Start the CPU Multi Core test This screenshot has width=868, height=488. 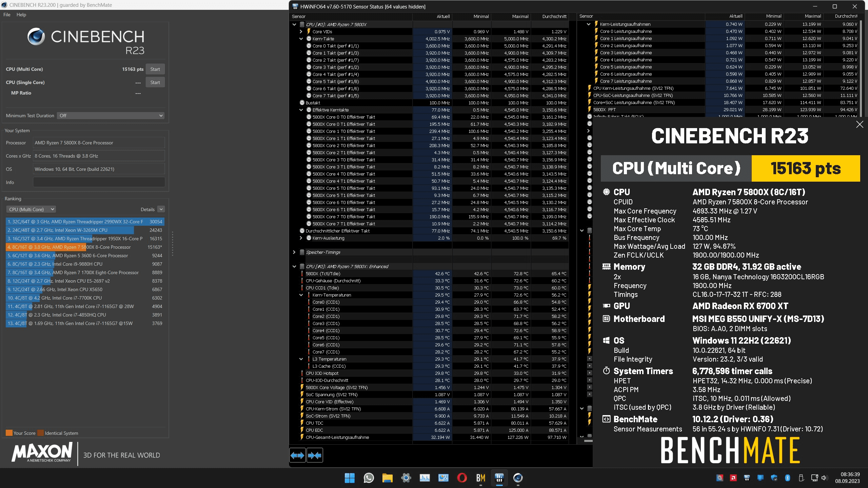(x=155, y=69)
